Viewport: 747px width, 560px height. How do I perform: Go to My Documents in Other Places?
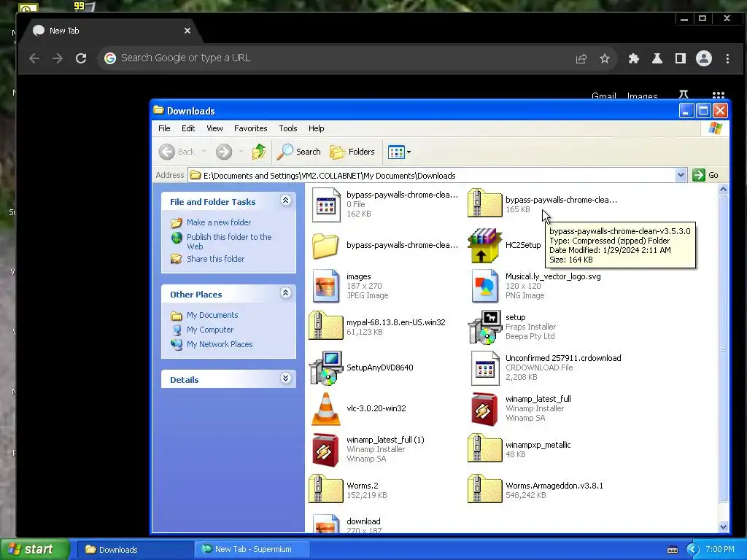[x=212, y=315]
